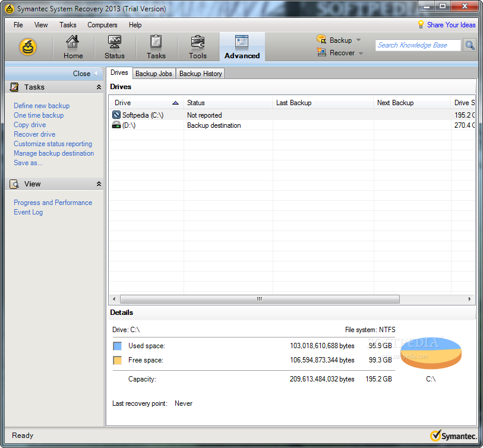Screen dimensions: 483x448
Task: Click the Free space orange swatch
Action: (118, 360)
